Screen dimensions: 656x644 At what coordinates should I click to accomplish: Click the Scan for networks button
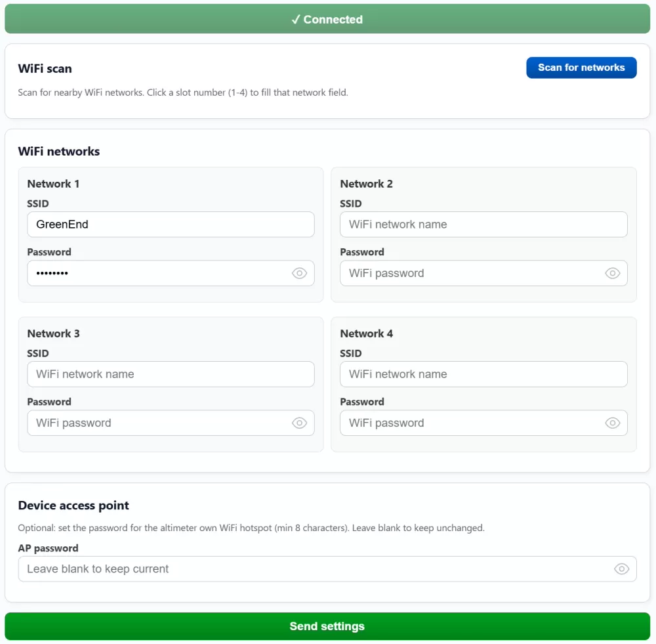coord(581,68)
